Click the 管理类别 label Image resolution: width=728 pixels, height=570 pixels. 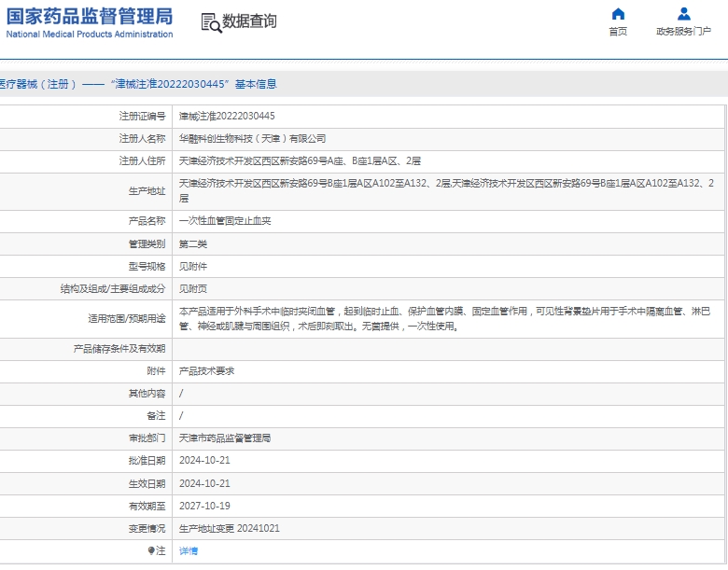(x=147, y=244)
